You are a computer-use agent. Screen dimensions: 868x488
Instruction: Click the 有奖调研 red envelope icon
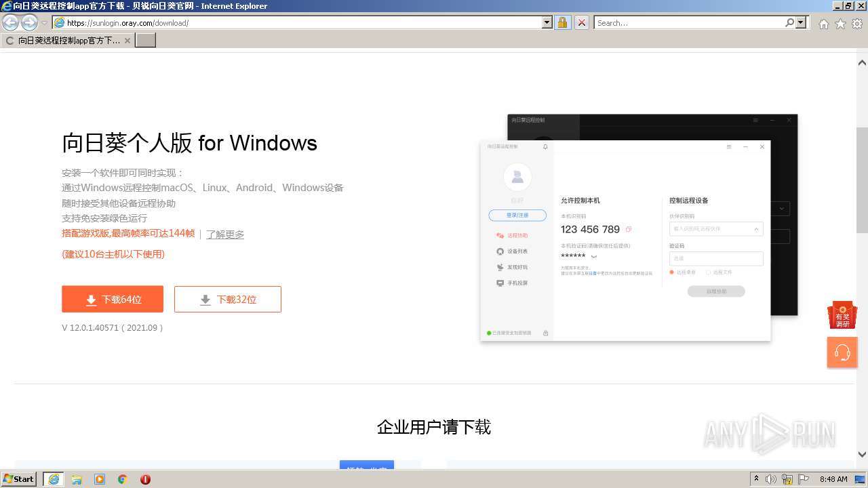click(842, 315)
